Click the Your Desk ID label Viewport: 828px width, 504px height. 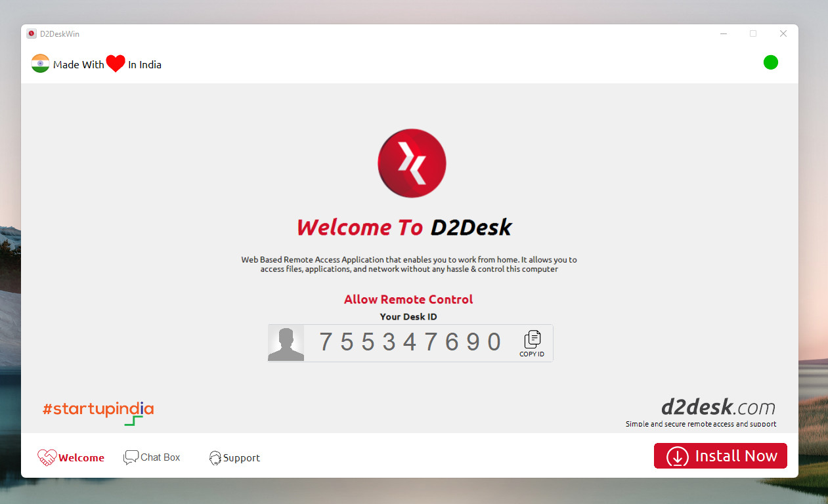408,316
